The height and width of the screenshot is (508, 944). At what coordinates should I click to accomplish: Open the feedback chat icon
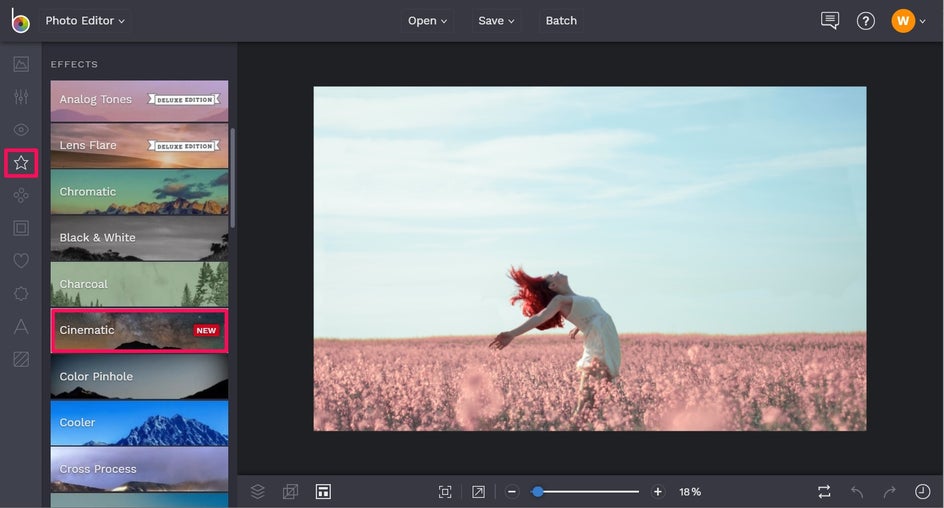tap(830, 20)
